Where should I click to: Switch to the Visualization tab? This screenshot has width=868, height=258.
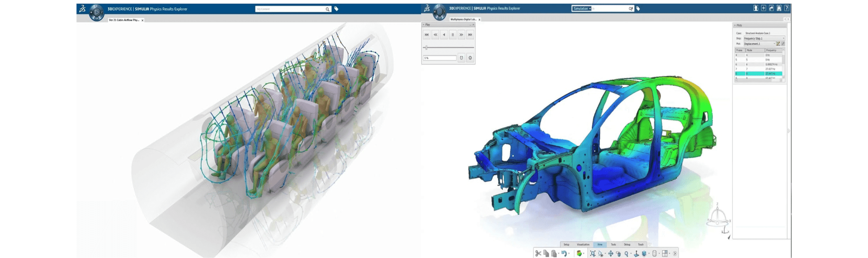coord(583,244)
